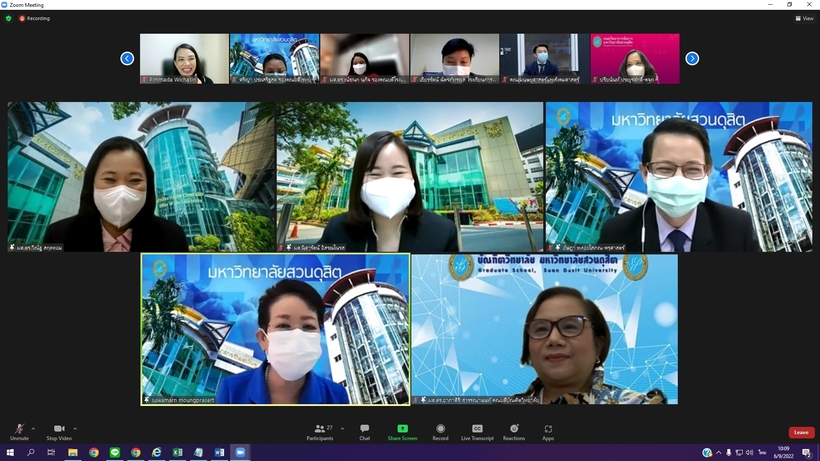Screen dimensions: 820x461
Task: Click the suwamarn moungprasert name label
Action: [183, 400]
